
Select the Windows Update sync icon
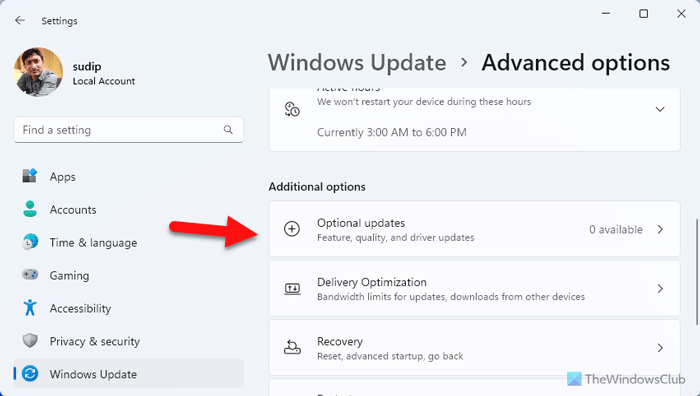tap(30, 374)
